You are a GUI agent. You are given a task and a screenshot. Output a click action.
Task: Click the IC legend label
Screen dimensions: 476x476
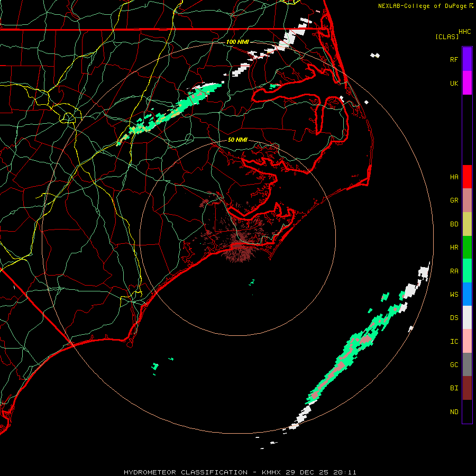[454, 342]
